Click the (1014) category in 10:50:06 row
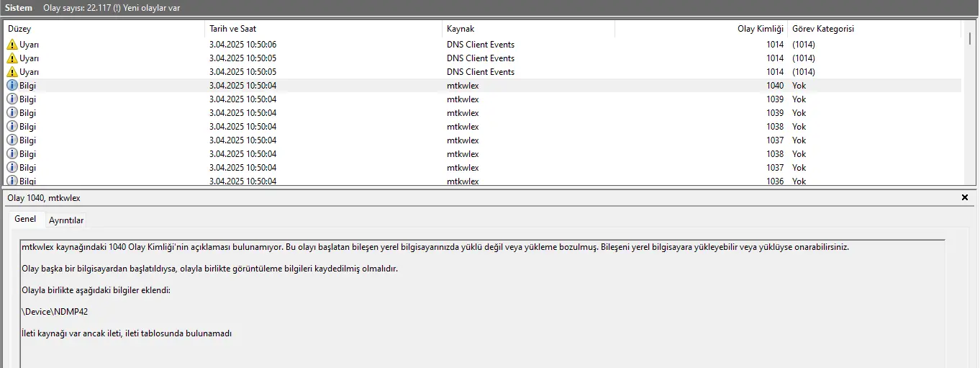This screenshot has width=980, height=368. coord(804,45)
